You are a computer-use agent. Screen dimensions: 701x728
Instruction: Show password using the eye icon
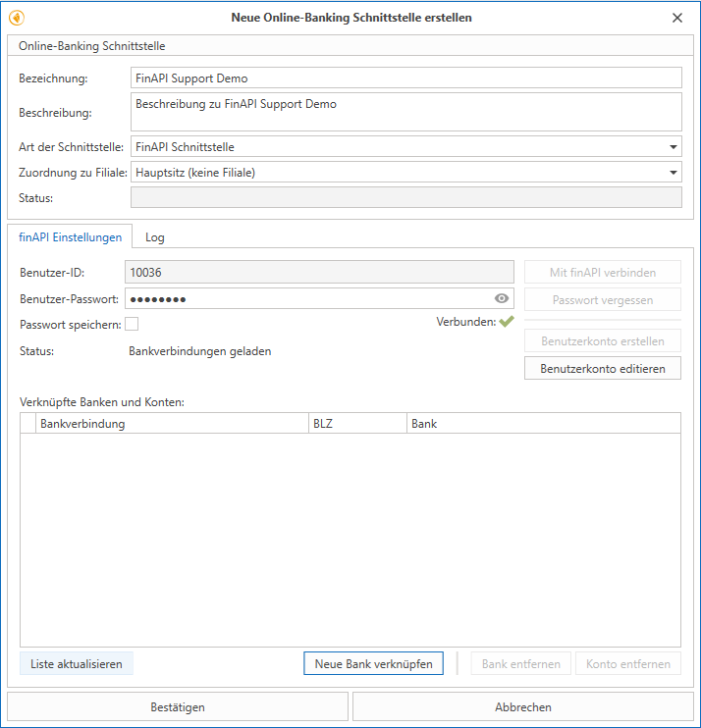pos(502,299)
